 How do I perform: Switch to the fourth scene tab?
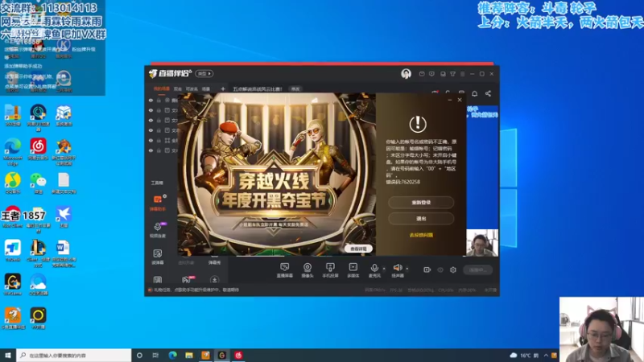pyautogui.click(x=206, y=88)
